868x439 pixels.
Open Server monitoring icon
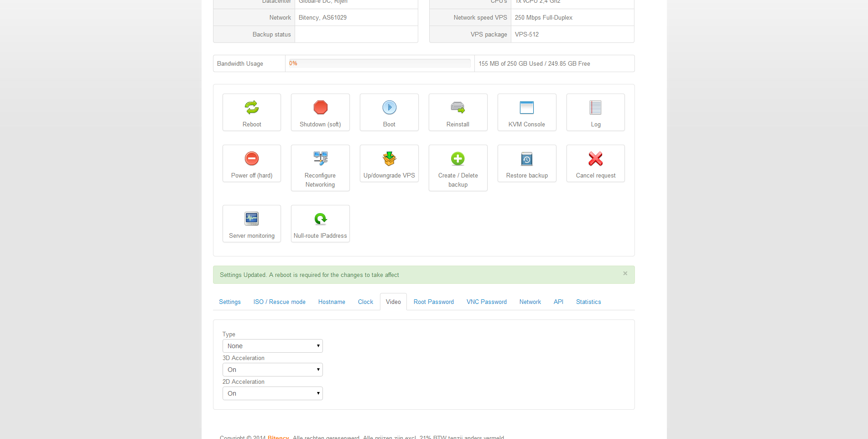tap(252, 219)
